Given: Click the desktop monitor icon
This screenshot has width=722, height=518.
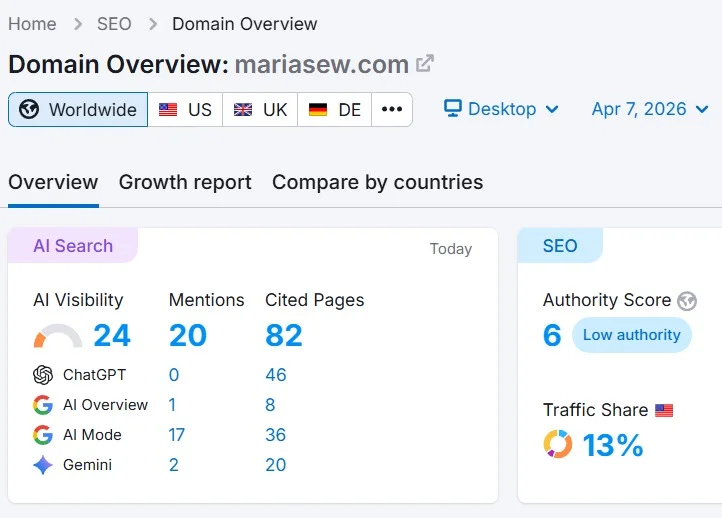Looking at the screenshot, I should [453, 109].
